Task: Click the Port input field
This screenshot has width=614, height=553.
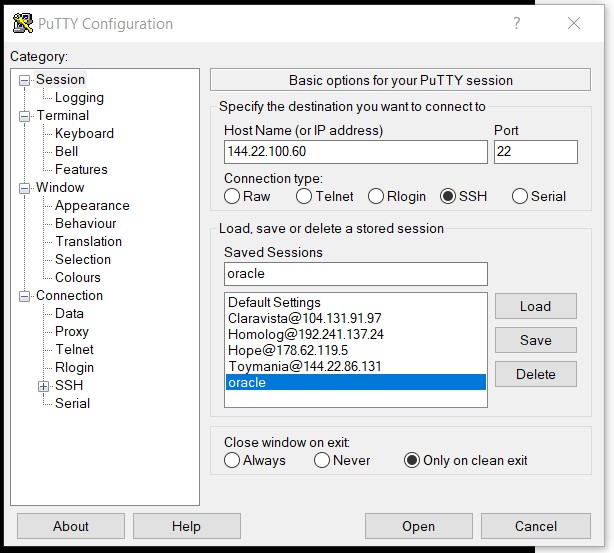Action: click(x=535, y=152)
